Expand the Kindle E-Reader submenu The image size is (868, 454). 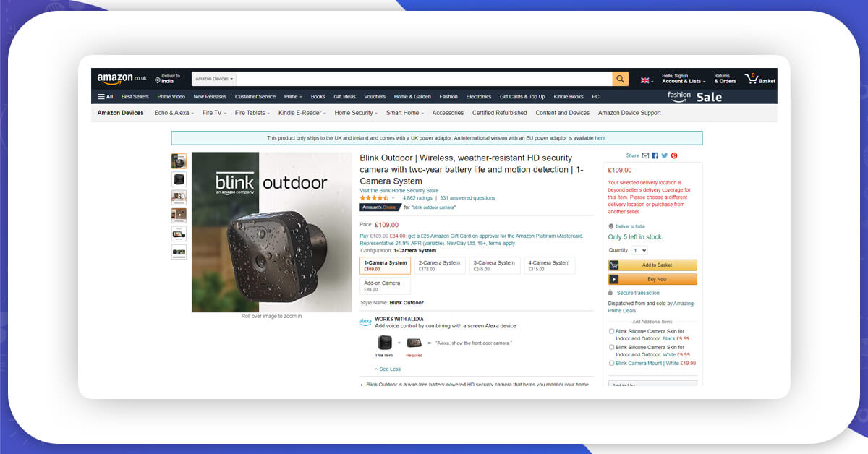[302, 113]
